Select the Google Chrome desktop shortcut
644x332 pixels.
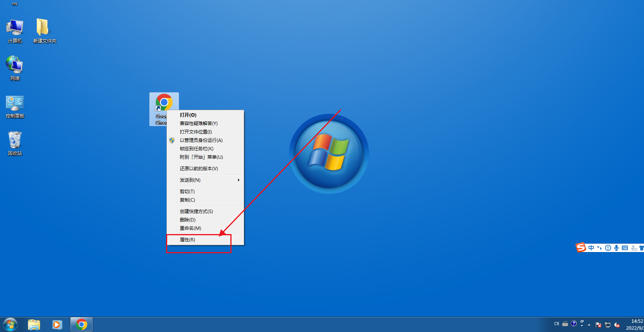click(164, 109)
